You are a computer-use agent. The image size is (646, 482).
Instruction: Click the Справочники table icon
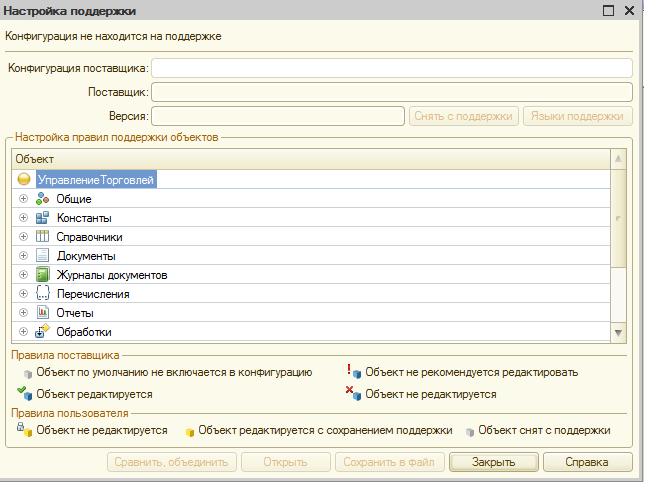(42, 237)
